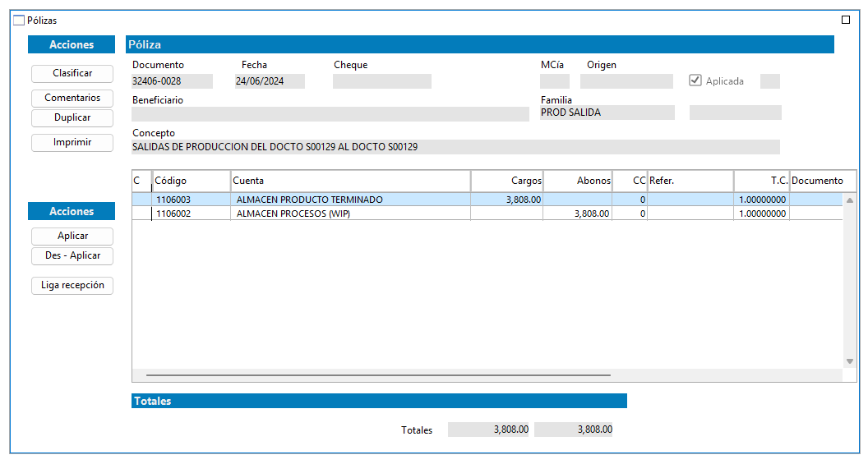
Task: Click the Documento column header in grid
Action: [x=823, y=181]
